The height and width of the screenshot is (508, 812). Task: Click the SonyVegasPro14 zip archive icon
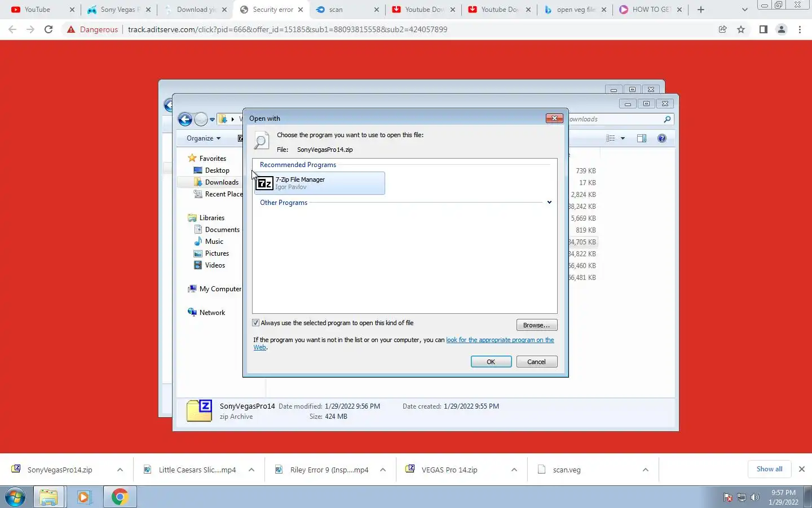[199, 411]
